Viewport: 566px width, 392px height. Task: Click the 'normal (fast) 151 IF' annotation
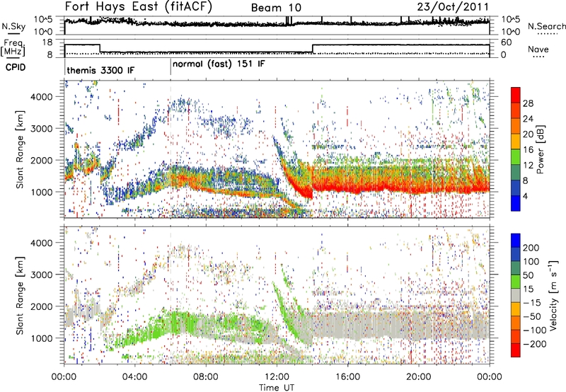(219, 64)
